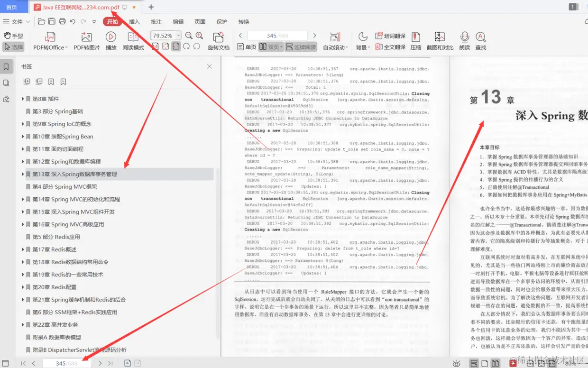This screenshot has width=588, height=368.
Task: Expand all bookmarks icon
Action: [x=27, y=82]
